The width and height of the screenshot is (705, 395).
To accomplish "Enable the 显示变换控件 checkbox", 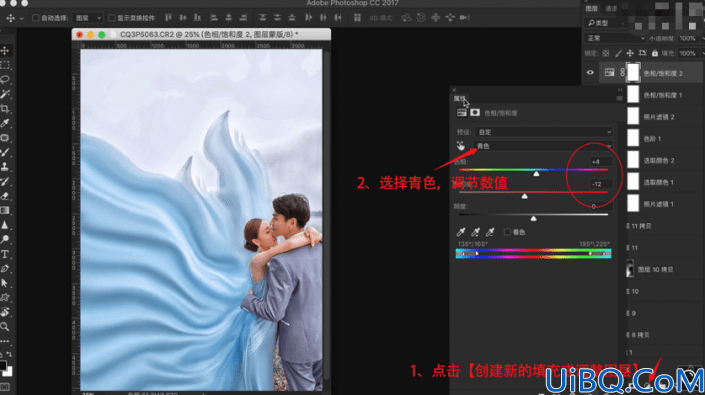I will [x=112, y=18].
